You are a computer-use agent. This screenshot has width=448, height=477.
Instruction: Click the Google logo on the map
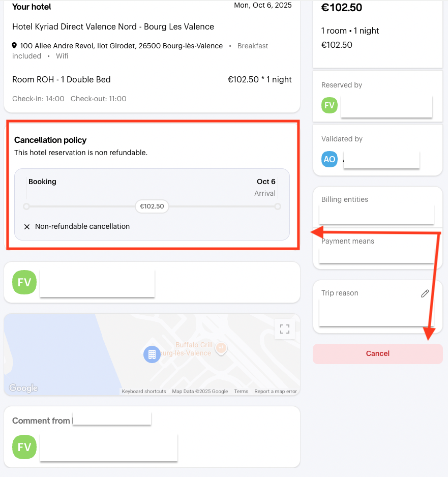click(x=23, y=388)
